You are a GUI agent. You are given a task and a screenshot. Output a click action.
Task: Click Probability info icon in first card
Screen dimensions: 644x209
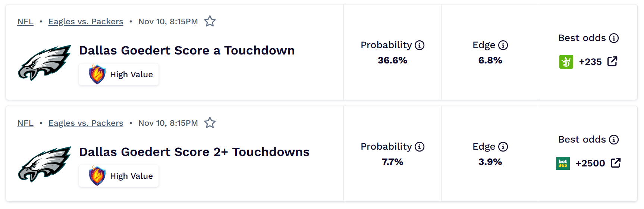tap(420, 45)
